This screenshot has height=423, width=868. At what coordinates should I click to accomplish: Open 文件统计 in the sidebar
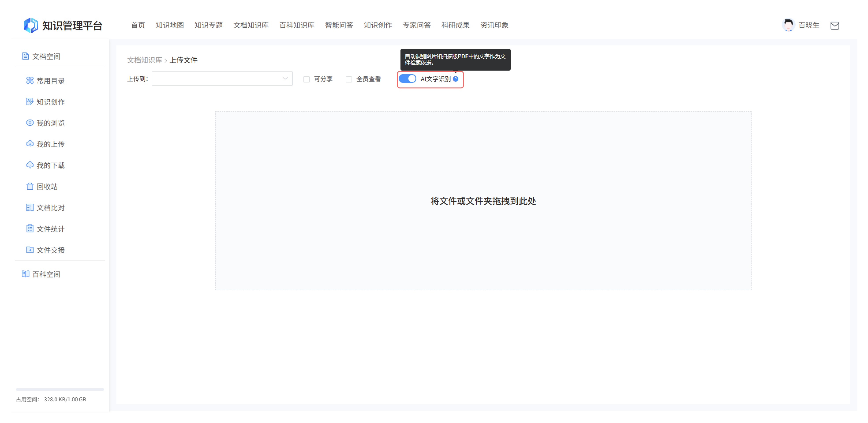[x=50, y=228]
